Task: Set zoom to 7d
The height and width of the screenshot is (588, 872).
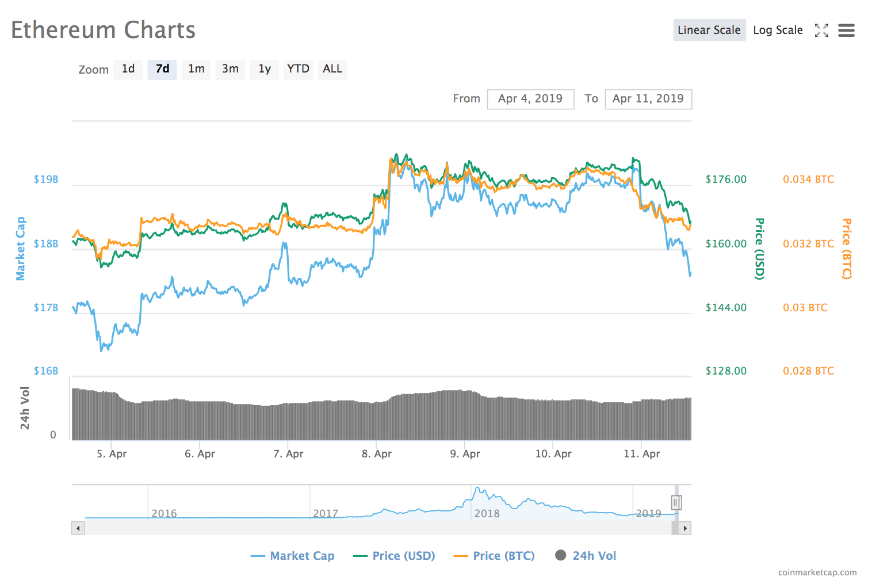Action: [162, 69]
